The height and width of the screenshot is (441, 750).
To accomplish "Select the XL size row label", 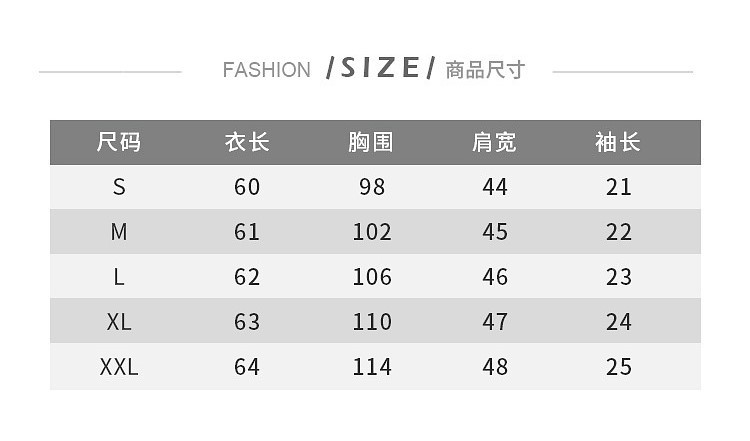I will [119, 322].
